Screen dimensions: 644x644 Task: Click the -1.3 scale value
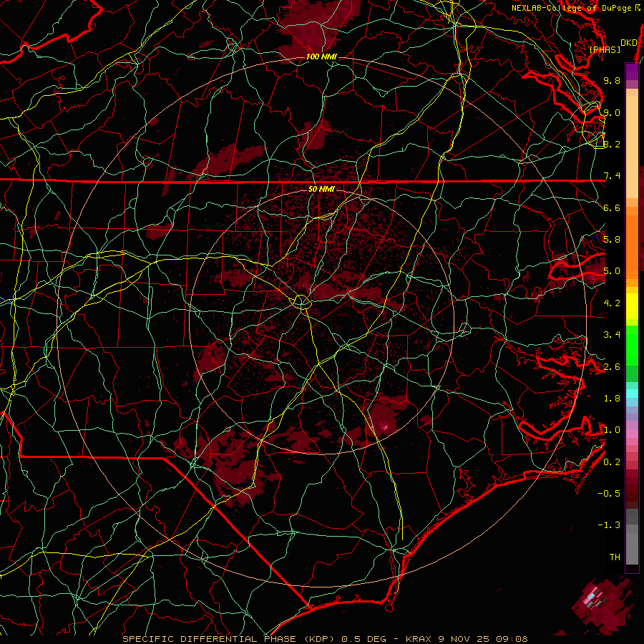point(609,525)
